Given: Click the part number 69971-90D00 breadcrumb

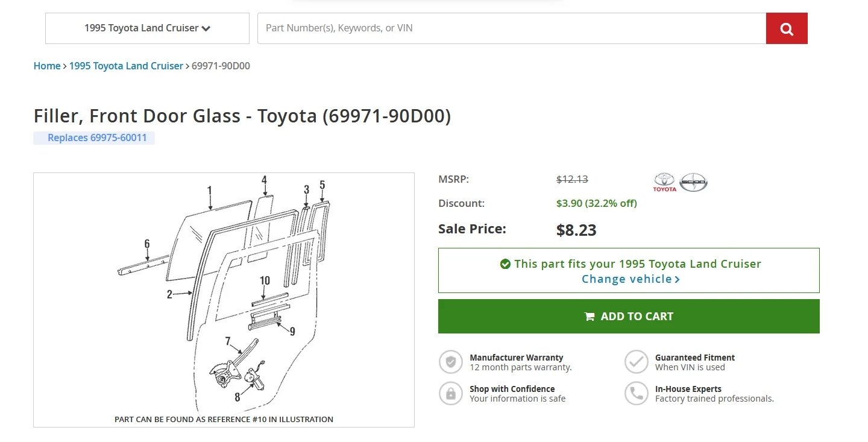Looking at the screenshot, I should tap(221, 66).
